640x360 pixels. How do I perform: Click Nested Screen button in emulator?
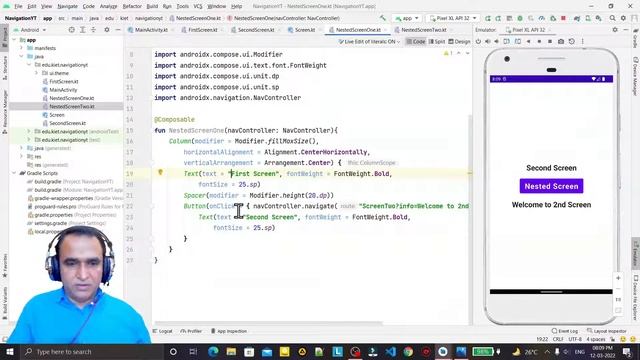551,186
